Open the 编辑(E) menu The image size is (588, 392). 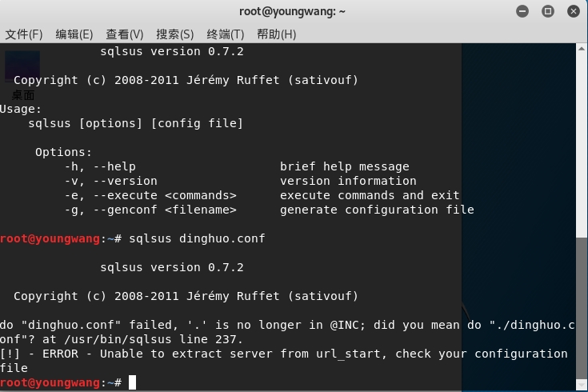click(74, 34)
